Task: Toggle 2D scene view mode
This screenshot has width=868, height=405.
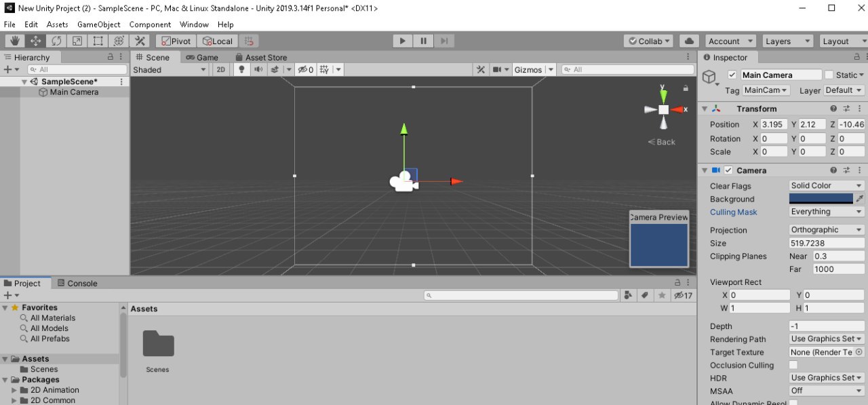Action: click(x=221, y=69)
